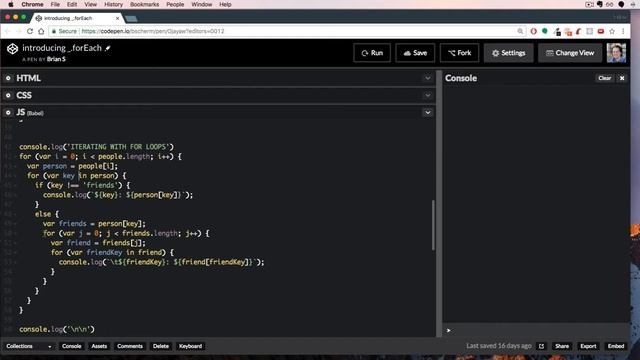Export the pen
Image resolution: width=640 pixels, height=360 pixels.
(588, 346)
